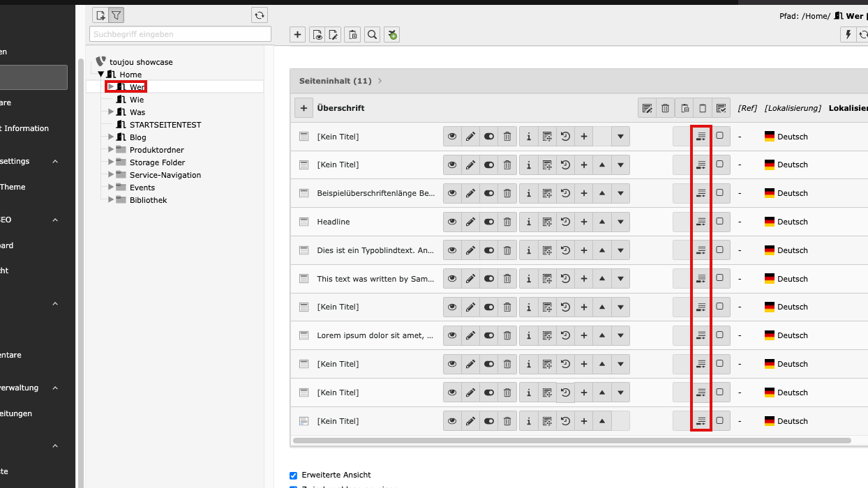Collapse the Home tree node

pyautogui.click(x=100, y=74)
